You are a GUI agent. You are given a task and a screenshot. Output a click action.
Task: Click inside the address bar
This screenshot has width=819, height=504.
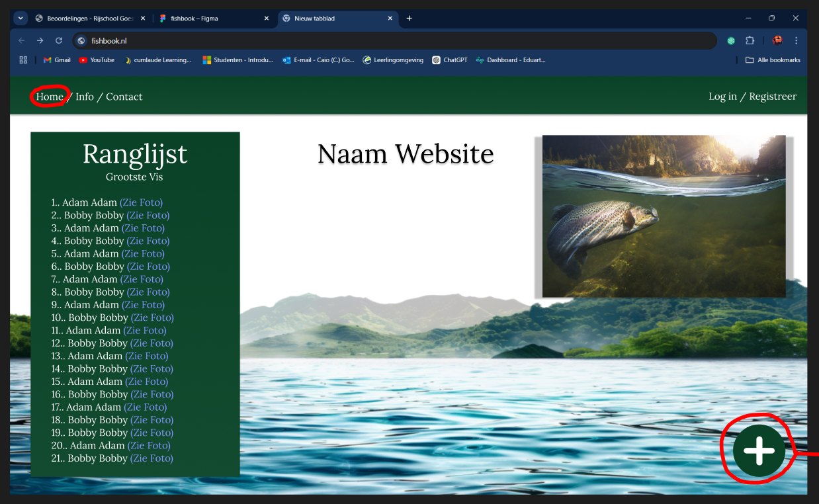[265, 40]
